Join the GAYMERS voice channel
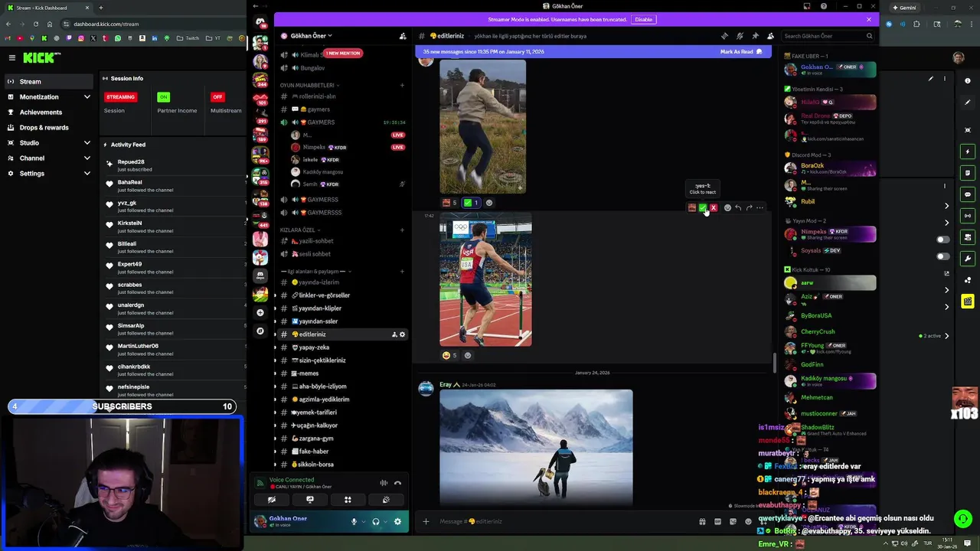The image size is (980, 551). tap(341, 122)
